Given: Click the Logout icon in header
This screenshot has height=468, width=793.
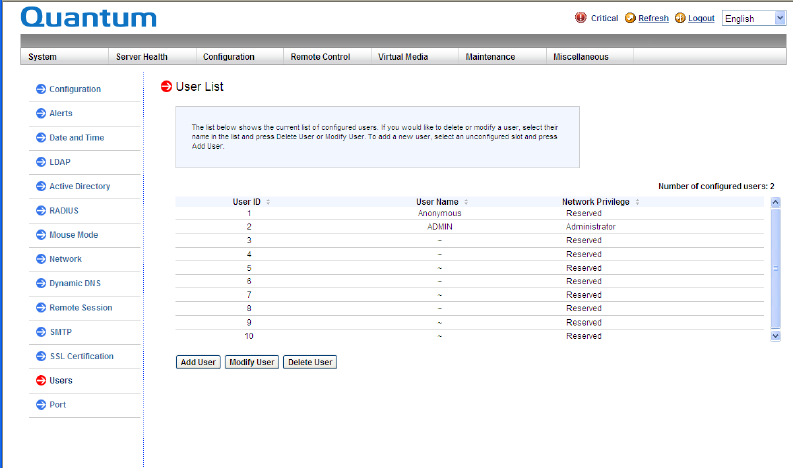Looking at the screenshot, I should pyautogui.click(x=680, y=18).
